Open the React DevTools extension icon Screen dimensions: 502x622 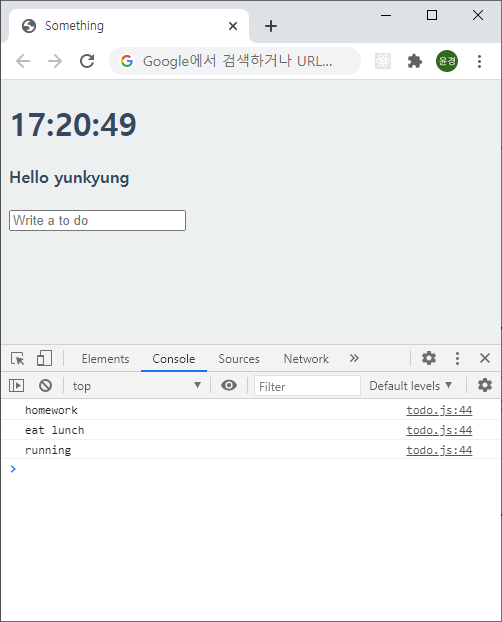(x=383, y=61)
